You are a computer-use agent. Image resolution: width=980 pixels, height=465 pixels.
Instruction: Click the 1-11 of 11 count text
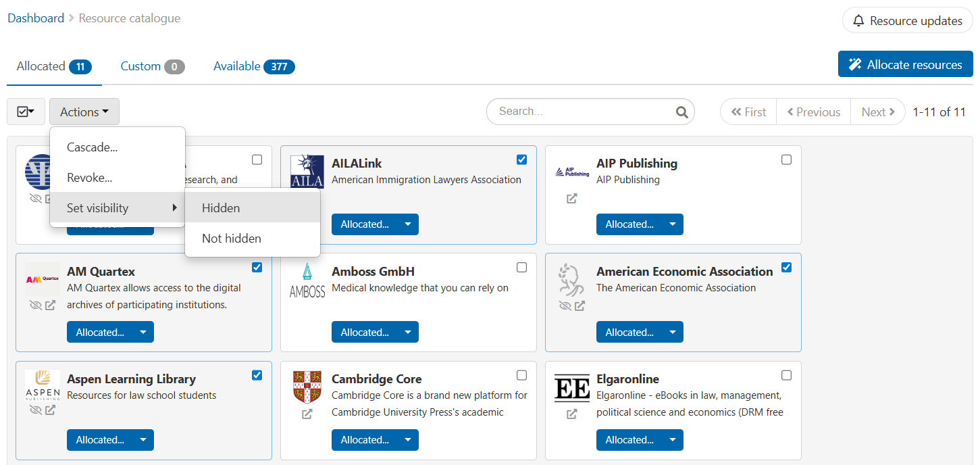[x=939, y=112]
